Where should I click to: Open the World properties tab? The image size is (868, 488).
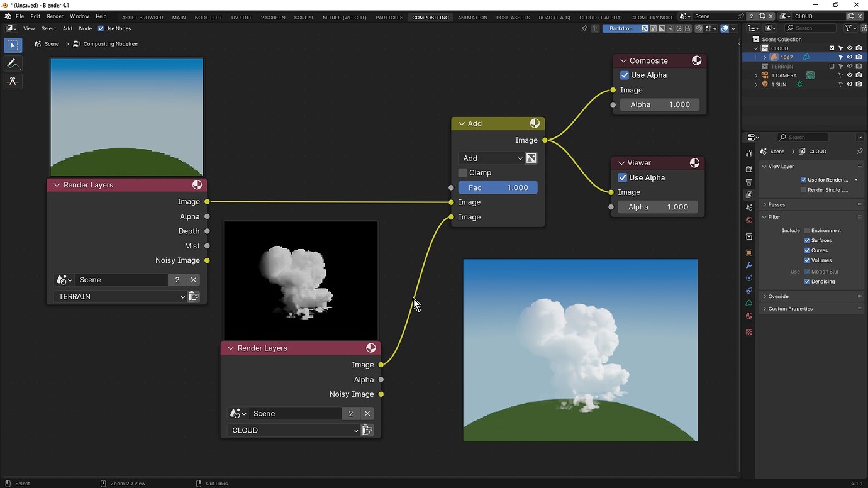[x=748, y=220]
